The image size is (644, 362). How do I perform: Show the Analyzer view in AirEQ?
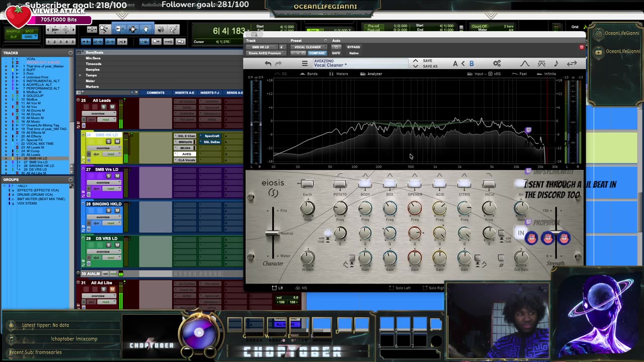point(371,74)
